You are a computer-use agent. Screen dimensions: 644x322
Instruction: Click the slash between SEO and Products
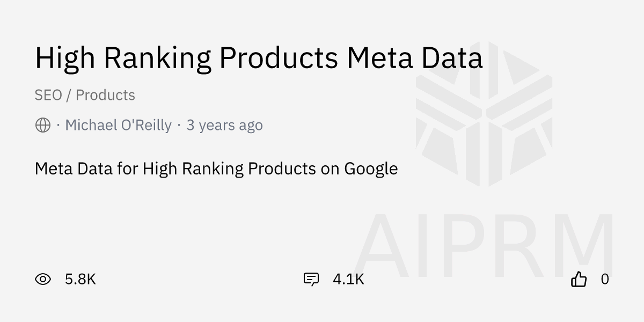tap(69, 96)
